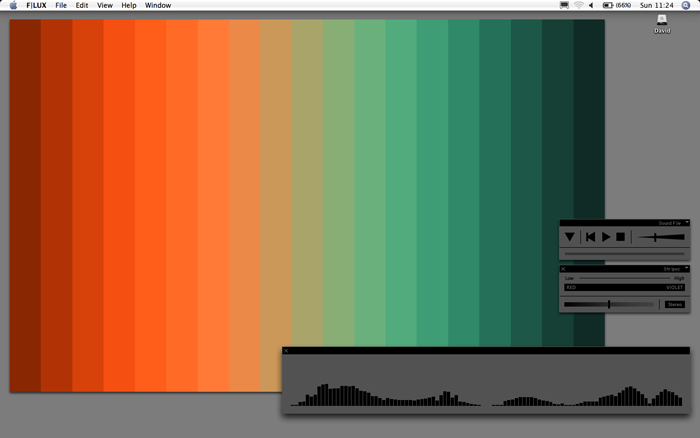Adjust the volume wedge slider
Image resolution: width=700 pixels, height=438 pixels.
pyautogui.click(x=661, y=237)
